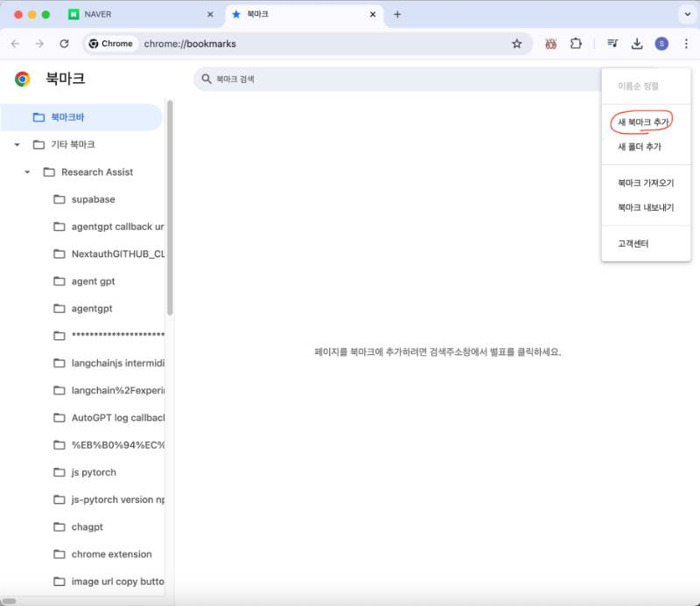Open Chrome three-dot menu
The height and width of the screenshot is (606, 700).
click(686, 44)
